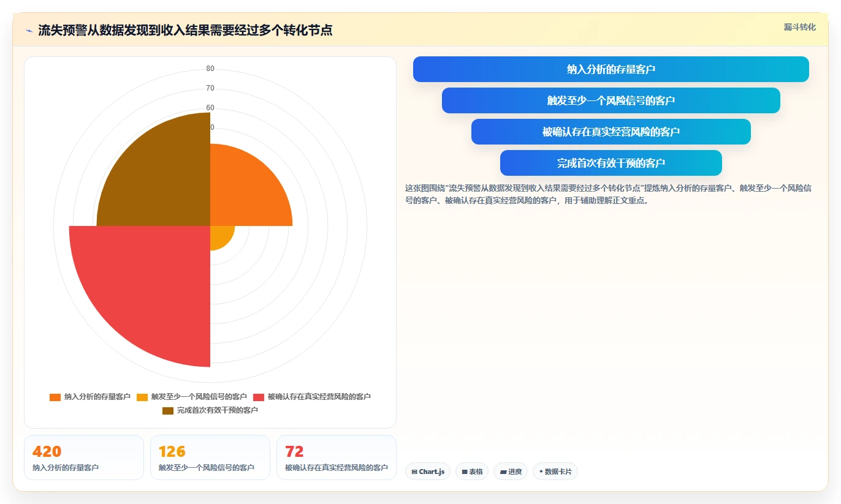Click legend text 完成首次有效干预的客户
Viewport: 841px width, 504px height.
[x=218, y=410]
